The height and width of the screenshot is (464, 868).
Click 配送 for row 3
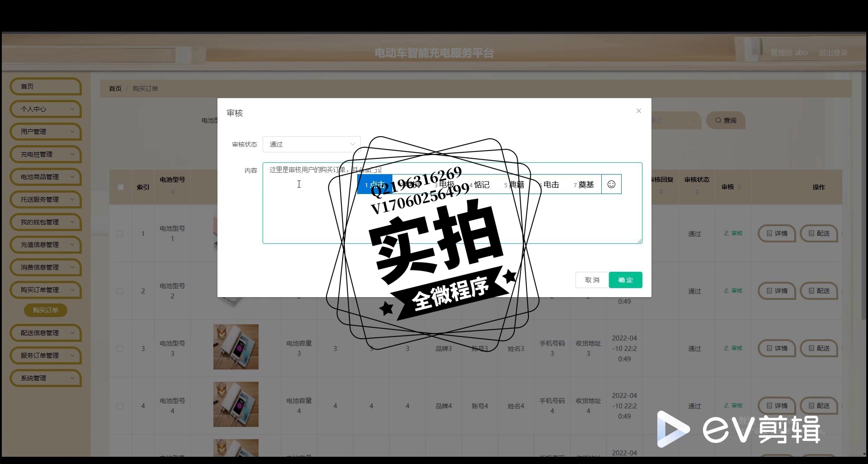[819, 348]
